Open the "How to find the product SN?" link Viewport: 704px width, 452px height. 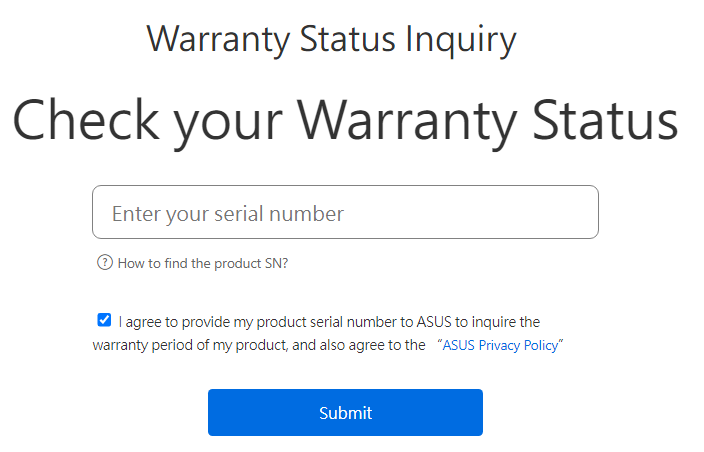203,264
